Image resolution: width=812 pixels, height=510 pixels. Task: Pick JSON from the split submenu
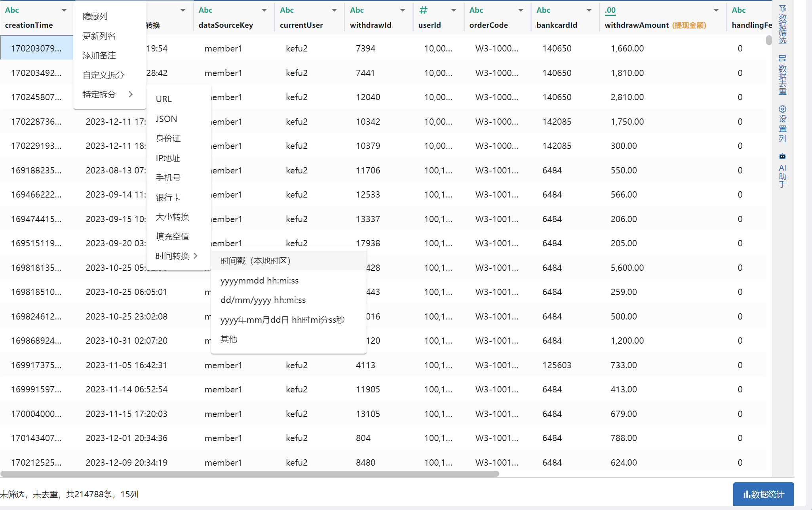[x=166, y=119]
